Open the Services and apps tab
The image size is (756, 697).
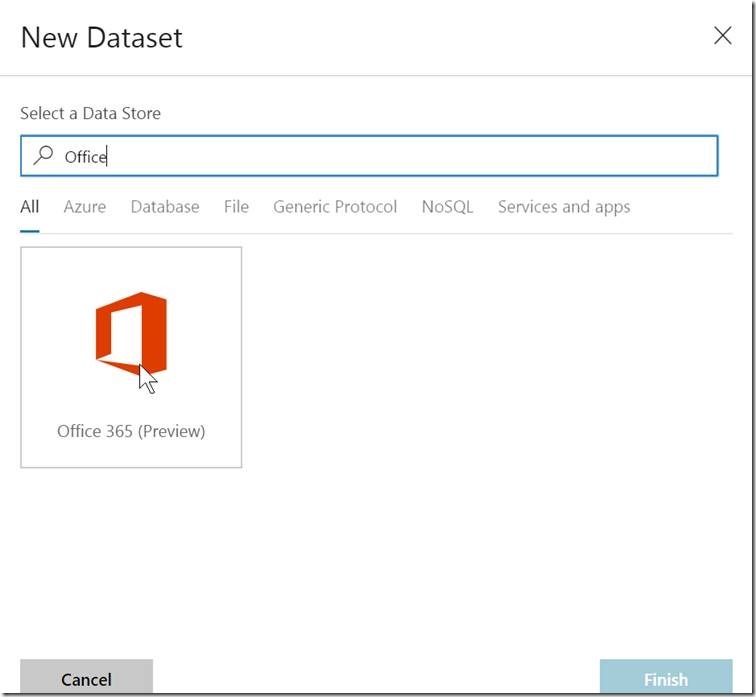(x=564, y=207)
